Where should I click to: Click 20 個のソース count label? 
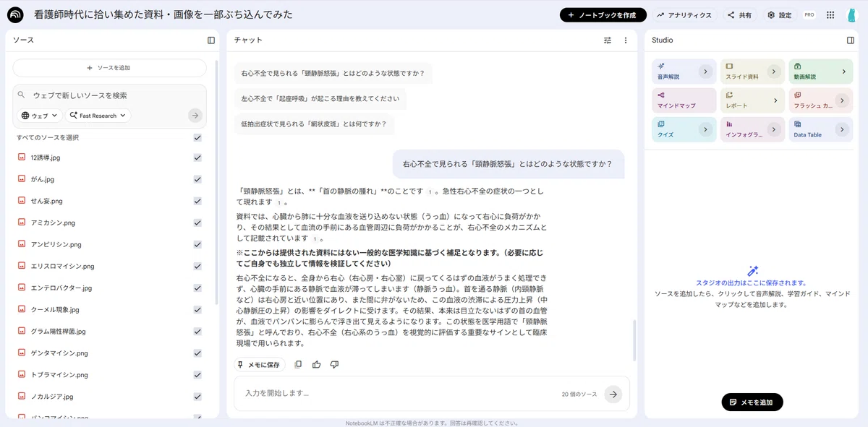(x=579, y=394)
